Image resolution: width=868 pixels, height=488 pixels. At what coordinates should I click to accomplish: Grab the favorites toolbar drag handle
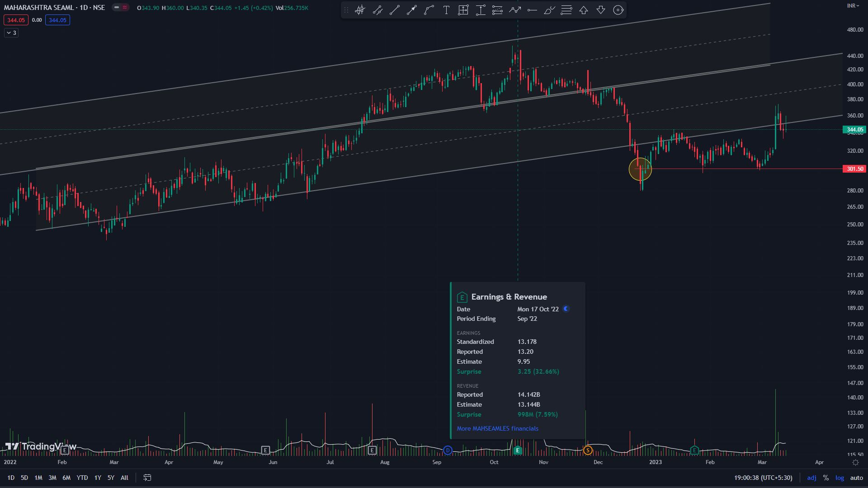(x=346, y=10)
